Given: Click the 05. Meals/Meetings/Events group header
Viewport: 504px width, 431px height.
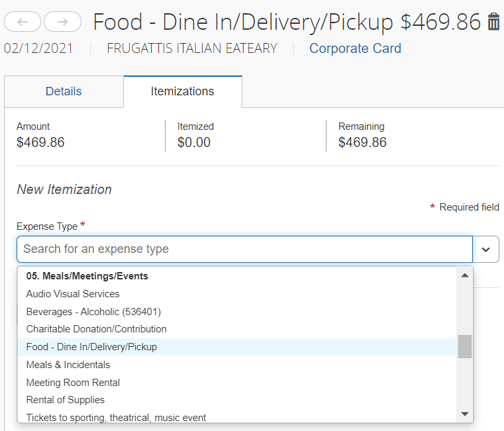Looking at the screenshot, I should [87, 276].
